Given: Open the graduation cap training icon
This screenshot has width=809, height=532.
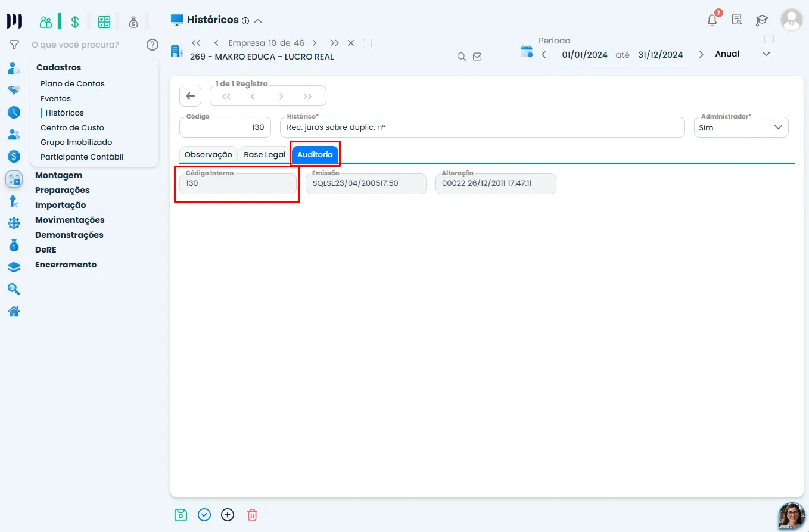Looking at the screenshot, I should pos(762,20).
